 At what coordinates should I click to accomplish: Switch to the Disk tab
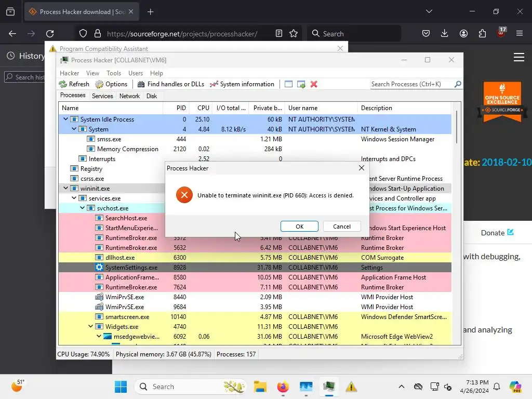152,96
